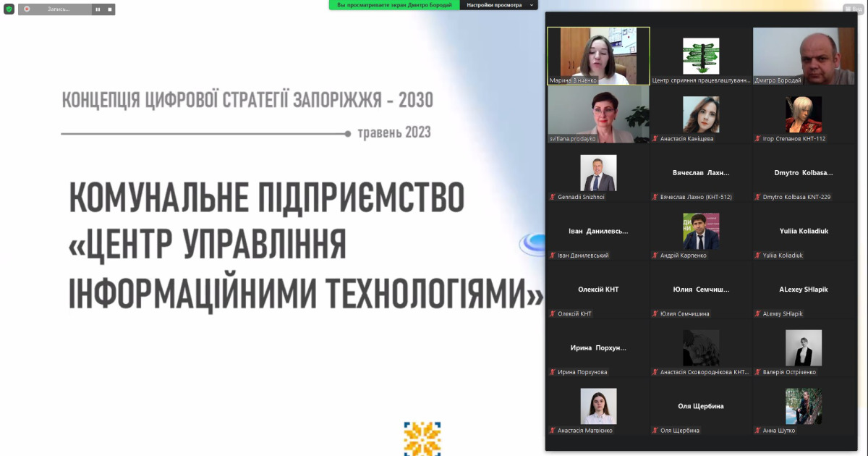The width and height of the screenshot is (868, 456).
Task: Pause the recording
Action: (x=98, y=9)
